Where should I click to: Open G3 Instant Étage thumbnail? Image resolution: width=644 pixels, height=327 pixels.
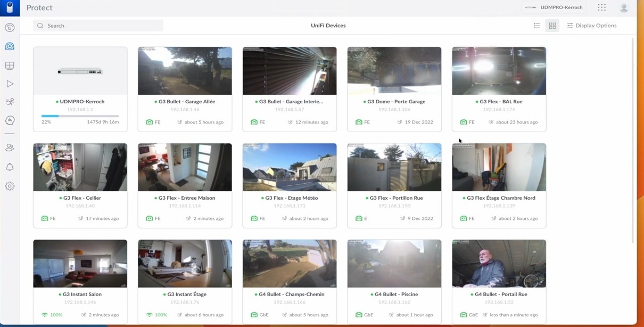[185, 264]
